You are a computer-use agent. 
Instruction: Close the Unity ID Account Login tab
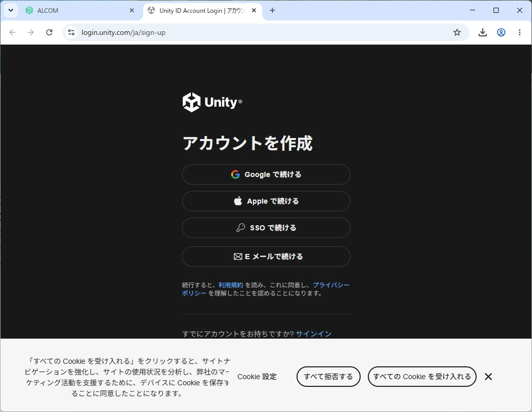254,11
